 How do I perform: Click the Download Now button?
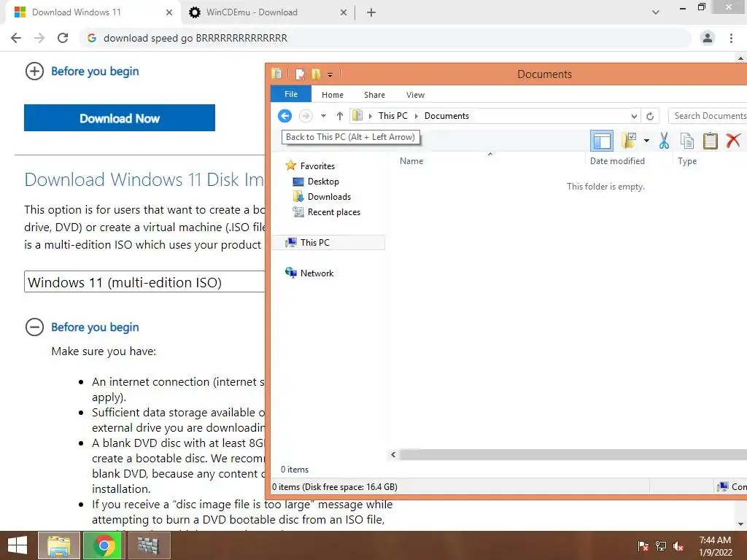coord(120,118)
